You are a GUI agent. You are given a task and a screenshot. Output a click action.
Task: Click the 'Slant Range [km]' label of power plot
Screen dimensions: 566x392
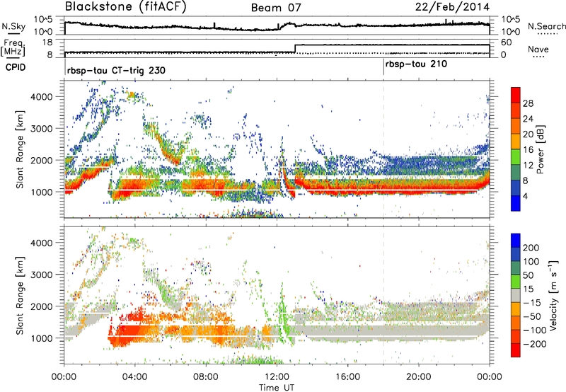[20, 149]
